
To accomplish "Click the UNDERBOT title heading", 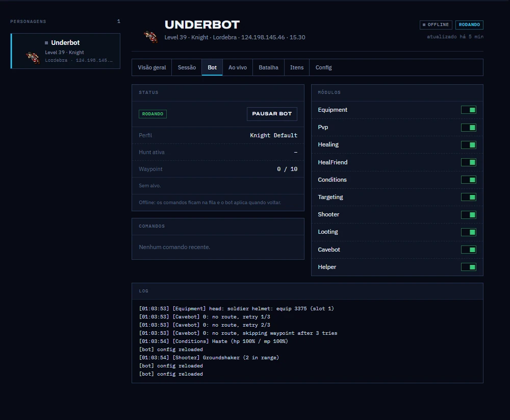I will pos(202,24).
